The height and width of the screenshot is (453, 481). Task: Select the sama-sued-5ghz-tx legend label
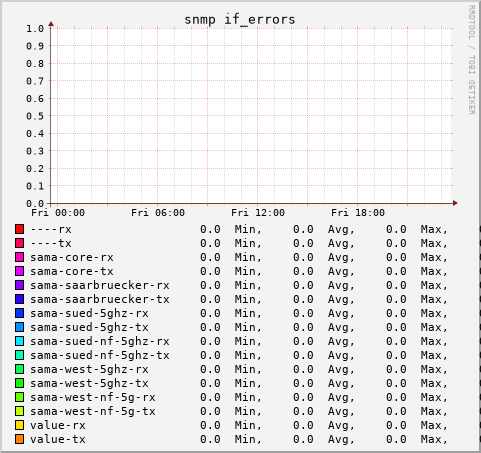click(89, 328)
